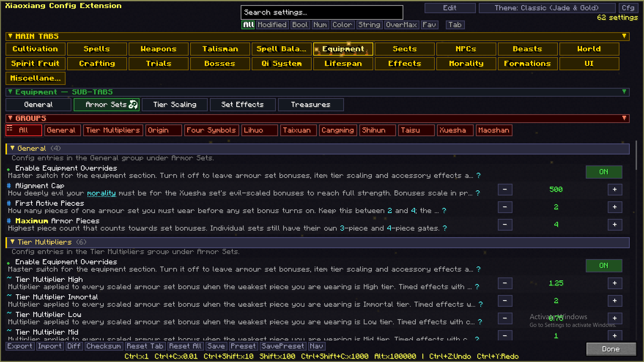Select the Xuesha group
Image resolution: width=644 pixels, height=362 pixels.
click(455, 130)
